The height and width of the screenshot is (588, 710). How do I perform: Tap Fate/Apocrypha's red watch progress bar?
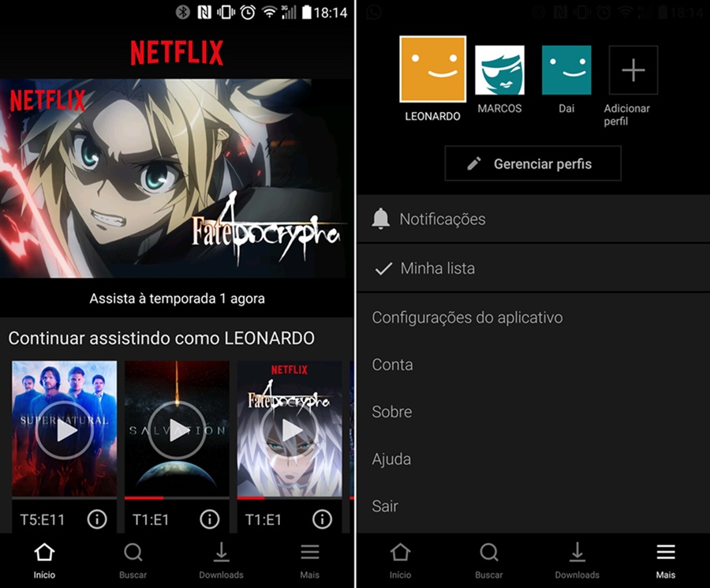pyautogui.click(x=251, y=498)
